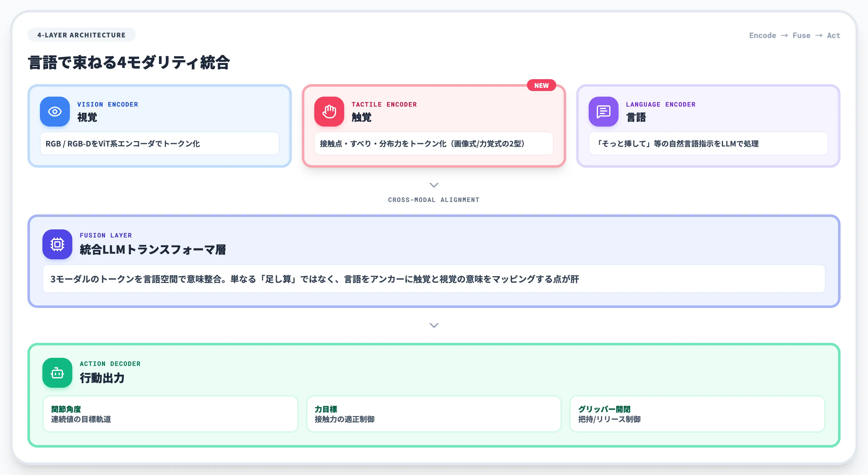This screenshot has width=868, height=475.
Task: Click the 統合LLMトランスフォーマ層 title
Action: tap(153, 250)
